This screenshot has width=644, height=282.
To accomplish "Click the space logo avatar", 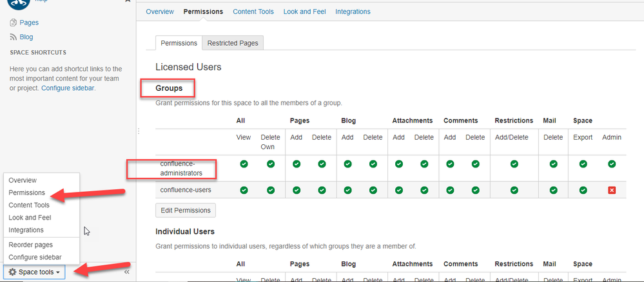I will pyautogui.click(x=19, y=3).
